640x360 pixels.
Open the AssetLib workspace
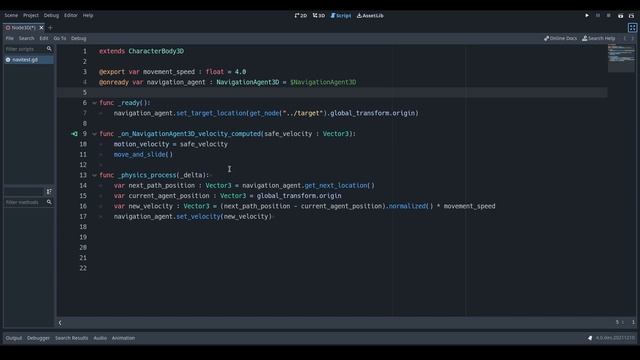point(370,16)
